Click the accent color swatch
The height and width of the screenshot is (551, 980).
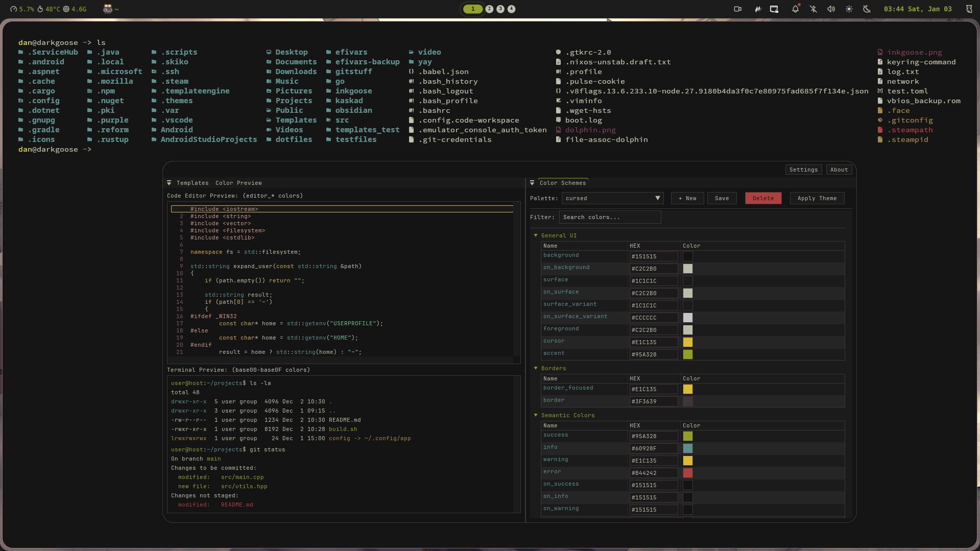point(688,354)
